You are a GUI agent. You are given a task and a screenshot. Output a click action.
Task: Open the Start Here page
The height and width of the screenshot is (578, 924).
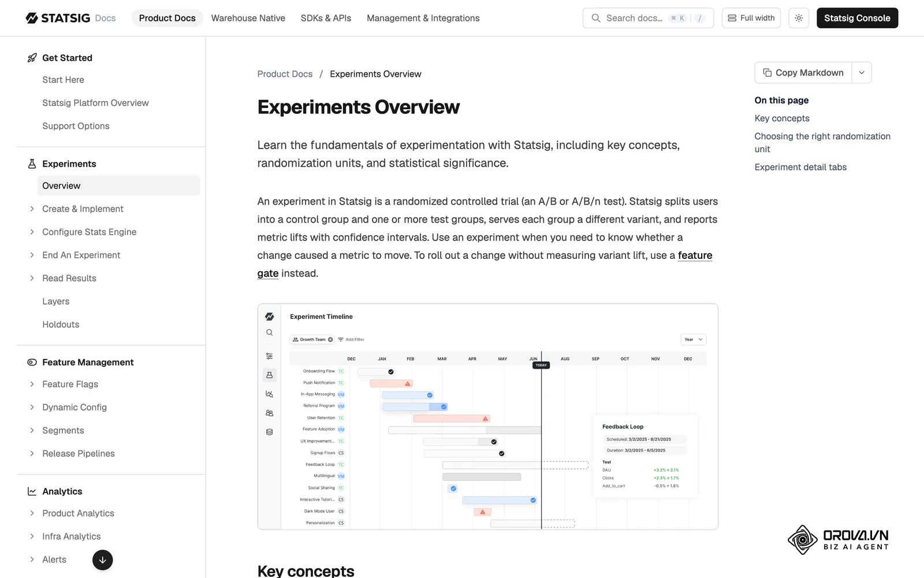[63, 80]
